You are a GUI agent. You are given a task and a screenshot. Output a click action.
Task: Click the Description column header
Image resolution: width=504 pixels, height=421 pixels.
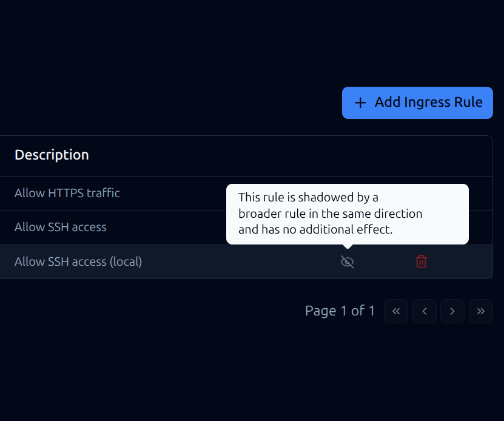52,155
